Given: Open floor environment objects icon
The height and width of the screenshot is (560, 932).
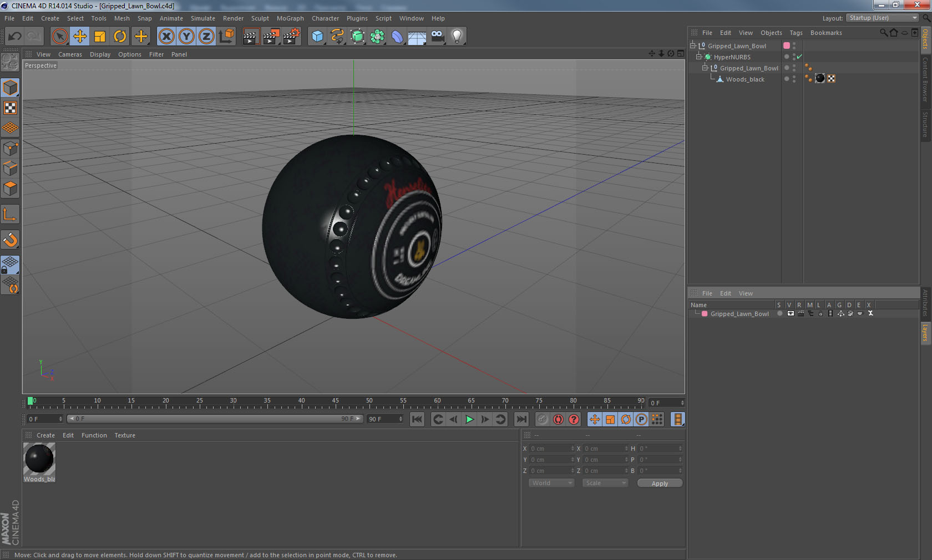Looking at the screenshot, I should pyautogui.click(x=417, y=37).
